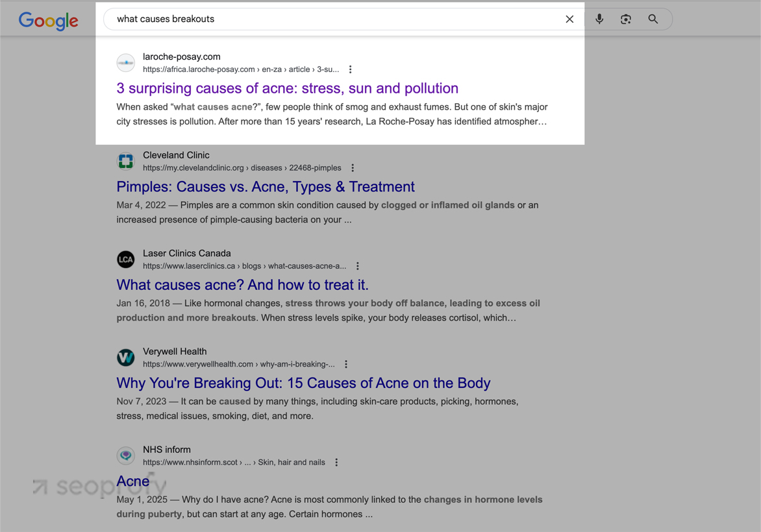Viewport: 761px width, 532px height.
Task: Click the www.nhsinform.scot URL breadcrumb
Action: tap(234, 462)
